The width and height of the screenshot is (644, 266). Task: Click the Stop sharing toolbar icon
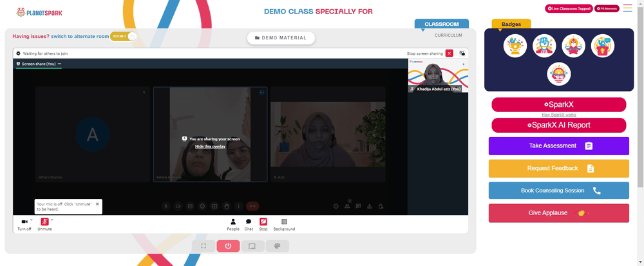click(263, 225)
